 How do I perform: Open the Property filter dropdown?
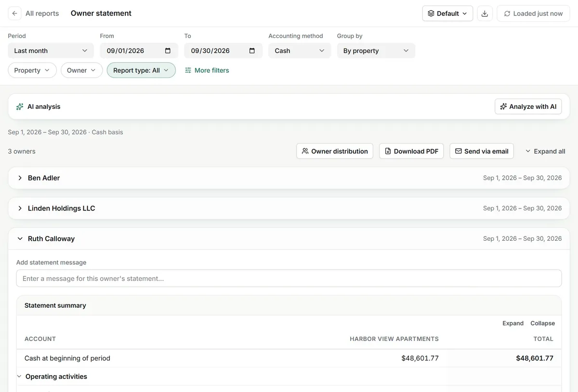32,70
